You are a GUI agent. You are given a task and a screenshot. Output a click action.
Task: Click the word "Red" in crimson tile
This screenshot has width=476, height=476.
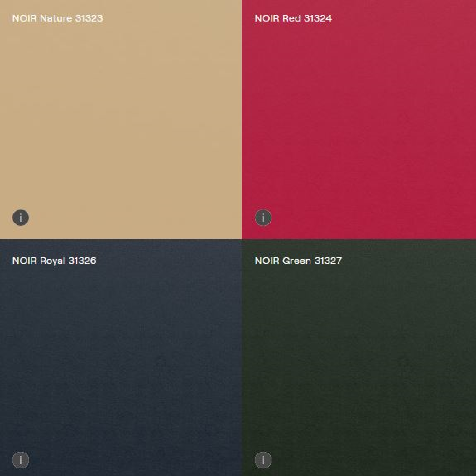pos(292,18)
